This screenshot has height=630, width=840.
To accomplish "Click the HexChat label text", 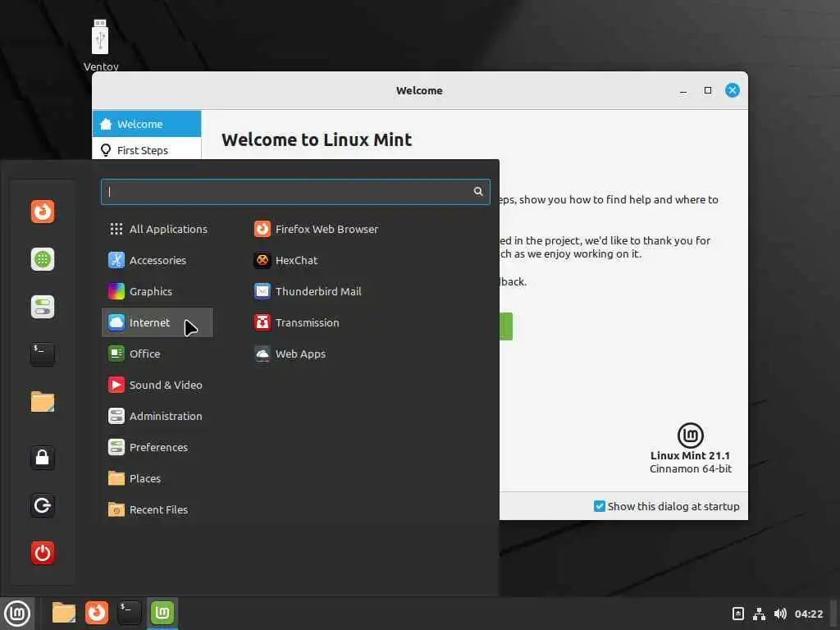I will tap(296, 260).
